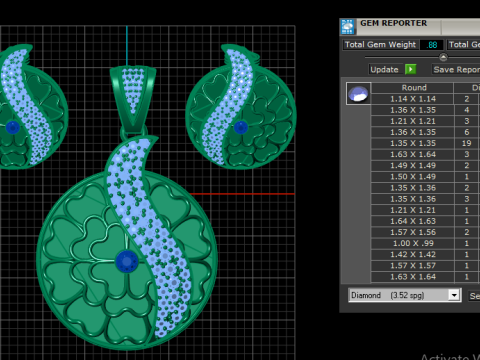The width and height of the screenshot is (480, 360).
Task: Select the 1.21 X 1.21 row with quantity 3
Action: (x=425, y=121)
